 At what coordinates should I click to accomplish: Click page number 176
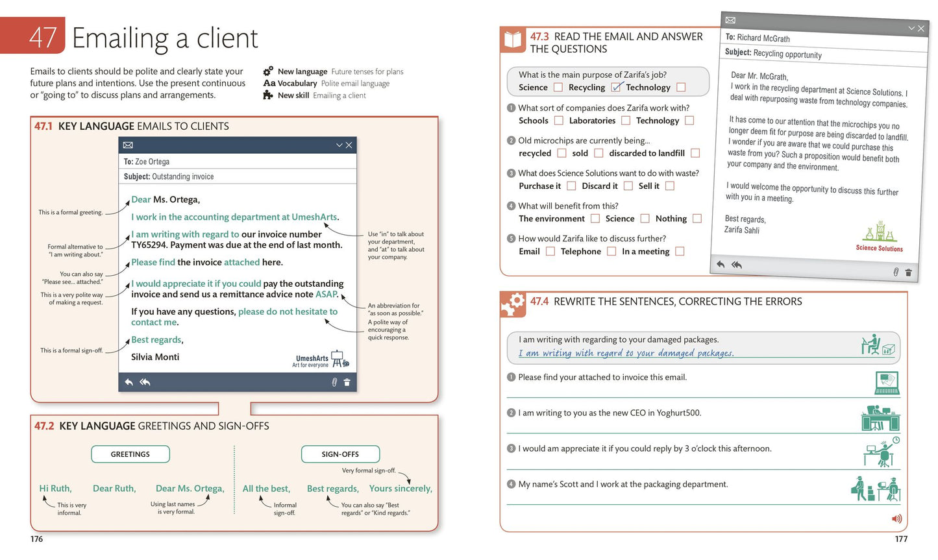(x=36, y=539)
